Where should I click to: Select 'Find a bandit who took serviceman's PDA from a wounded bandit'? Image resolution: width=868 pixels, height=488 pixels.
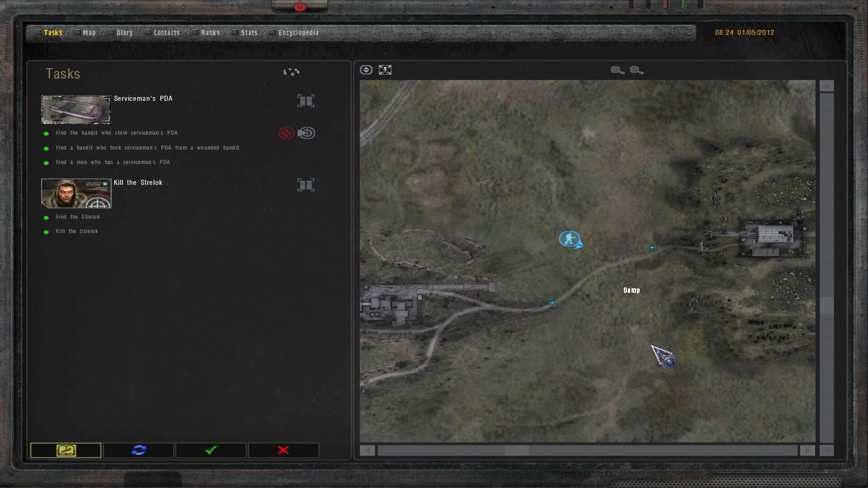(x=147, y=148)
